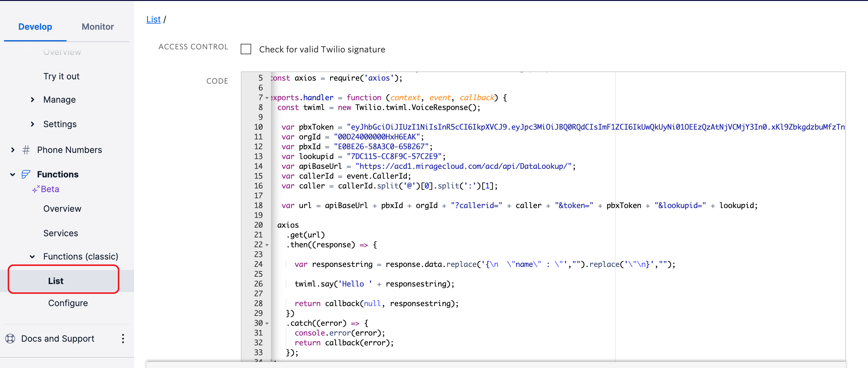This screenshot has width=868, height=368.
Task: Click the List breadcrumb link
Action: (x=153, y=19)
